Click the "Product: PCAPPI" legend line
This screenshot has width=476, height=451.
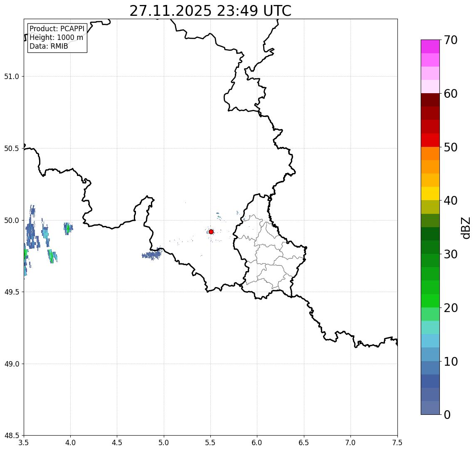pos(57,29)
